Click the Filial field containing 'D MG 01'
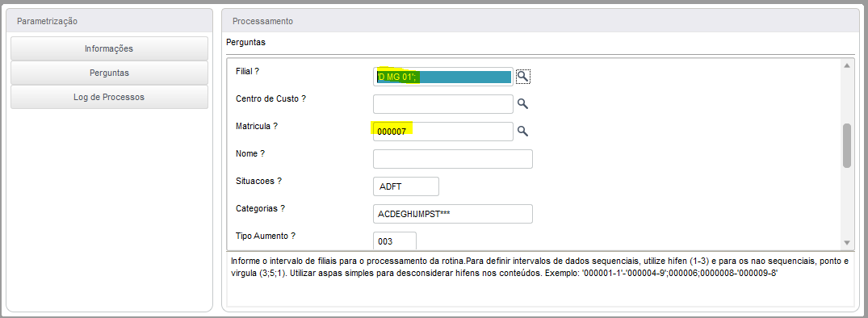The image size is (868, 318). coord(442,77)
